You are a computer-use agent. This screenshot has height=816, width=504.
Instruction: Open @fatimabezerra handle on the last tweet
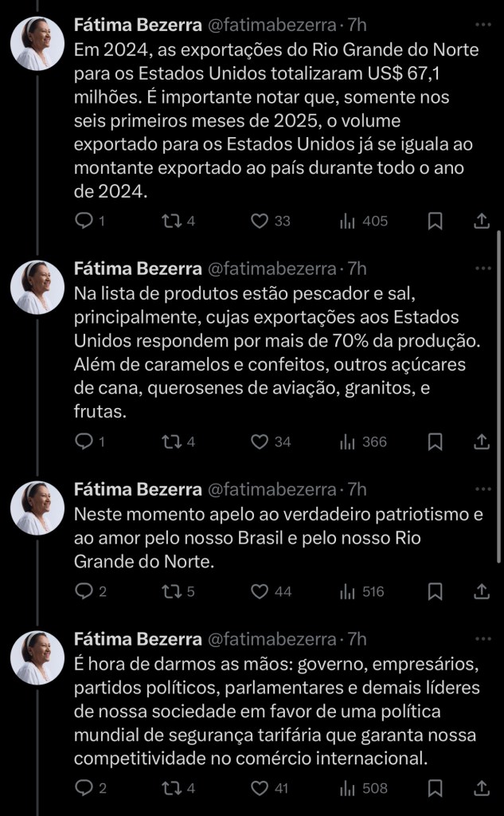pyautogui.click(x=272, y=639)
